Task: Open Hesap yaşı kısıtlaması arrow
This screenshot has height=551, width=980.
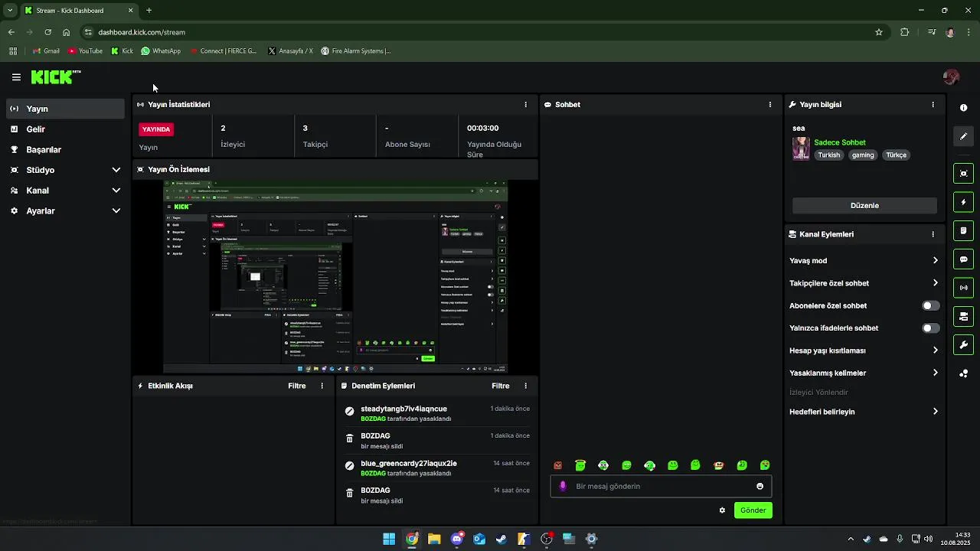Action: pyautogui.click(x=935, y=350)
